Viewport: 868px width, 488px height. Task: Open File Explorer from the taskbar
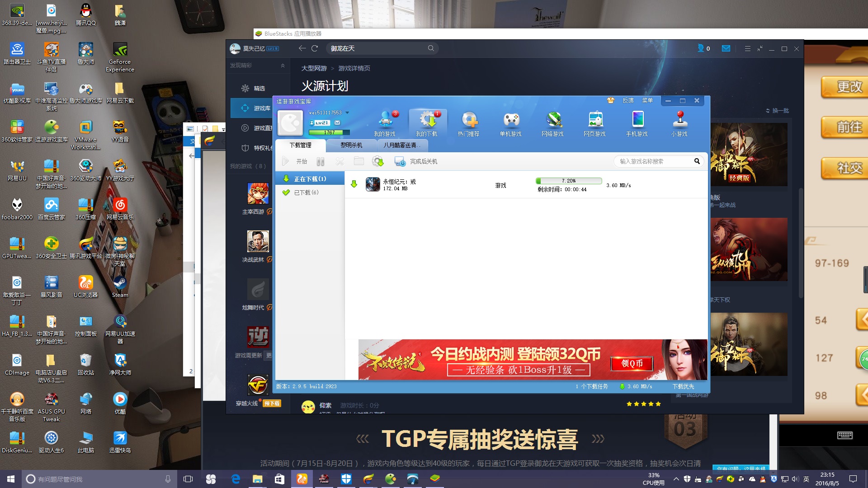(x=257, y=479)
